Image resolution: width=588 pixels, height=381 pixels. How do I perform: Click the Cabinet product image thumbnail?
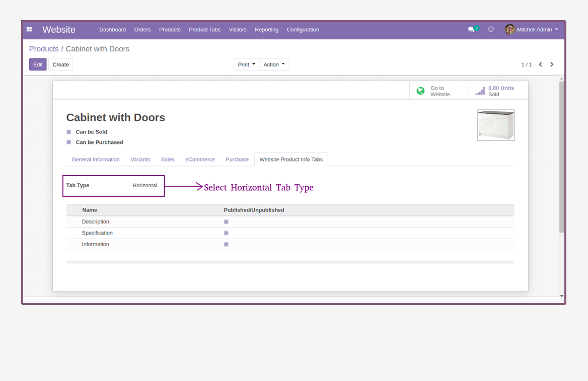[x=496, y=125]
